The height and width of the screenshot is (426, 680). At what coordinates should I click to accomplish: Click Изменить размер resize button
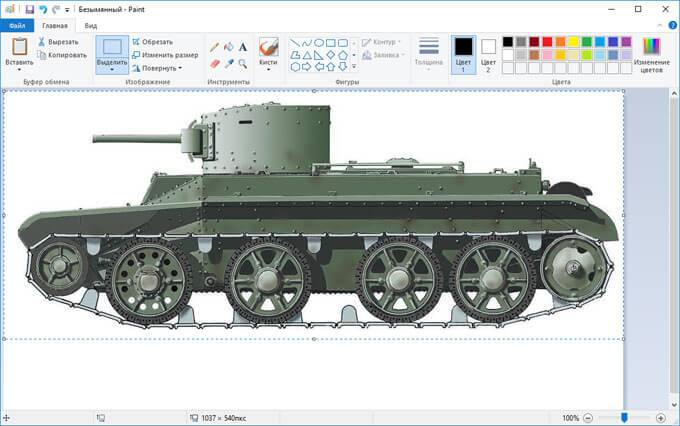(165, 55)
